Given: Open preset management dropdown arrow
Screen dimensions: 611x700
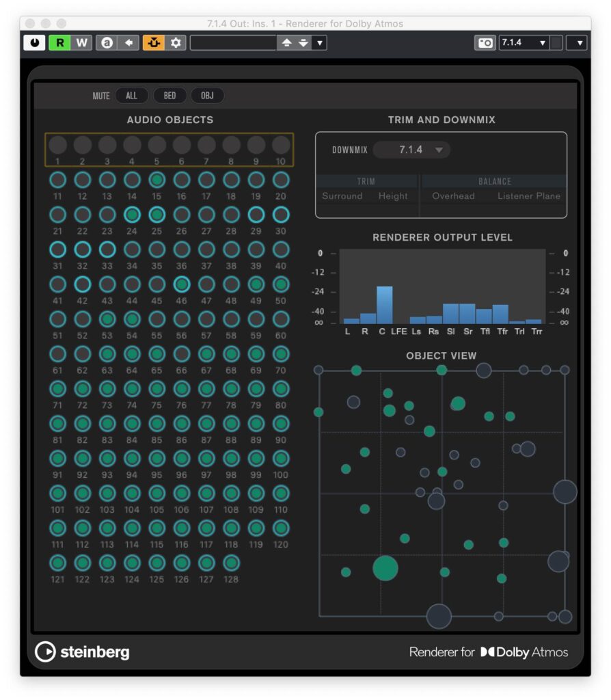Looking at the screenshot, I should click(320, 43).
